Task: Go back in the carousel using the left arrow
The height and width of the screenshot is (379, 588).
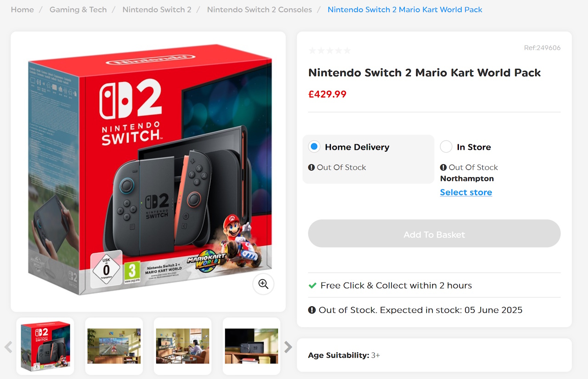Action: [x=8, y=347]
